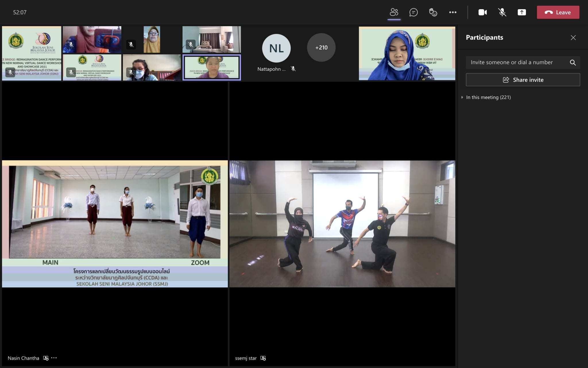
Task: Click the search magnifier in invite box
Action: coord(572,62)
